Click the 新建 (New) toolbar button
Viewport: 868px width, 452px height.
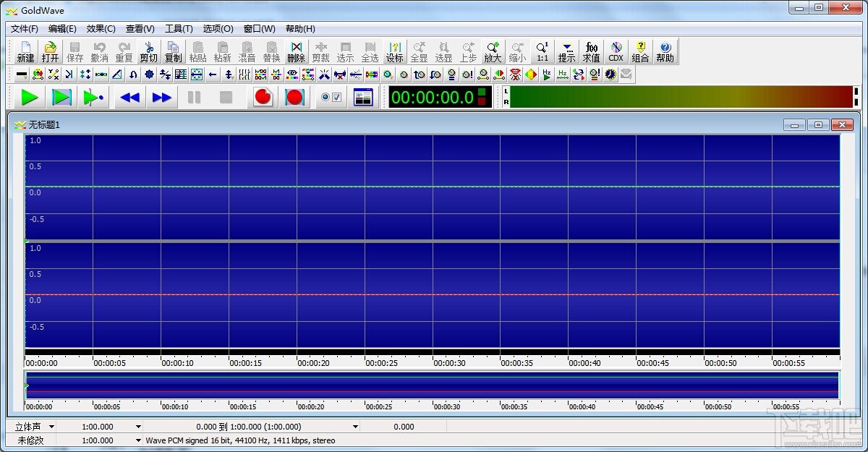click(25, 51)
